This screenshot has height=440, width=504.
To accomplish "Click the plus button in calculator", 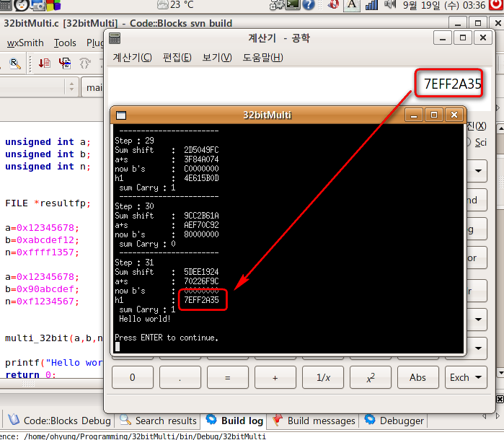I will click(275, 377).
